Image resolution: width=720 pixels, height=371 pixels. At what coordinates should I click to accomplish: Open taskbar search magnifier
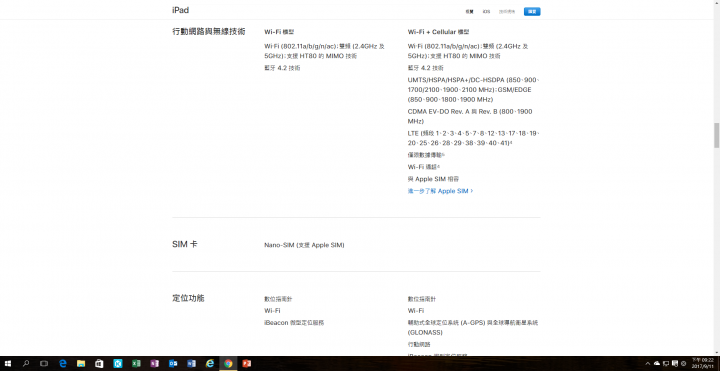[26, 364]
